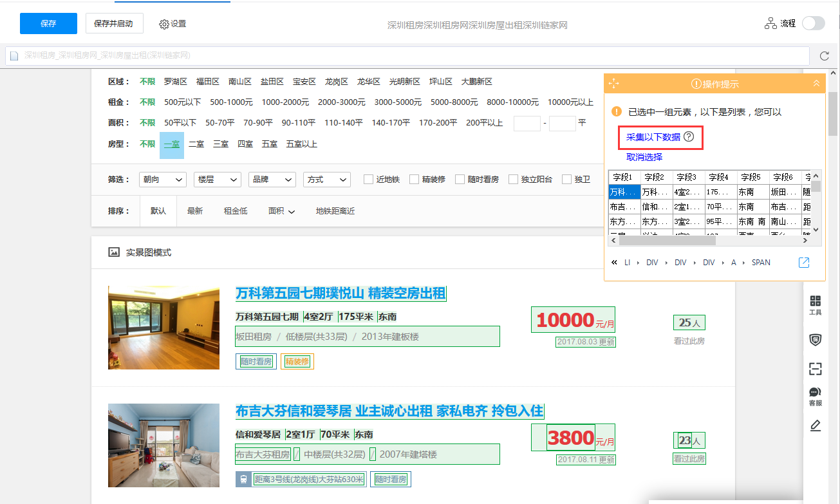Screen dimensions: 840x504
Task: Click the scan frame icon in the sidebar
Action: click(x=816, y=369)
